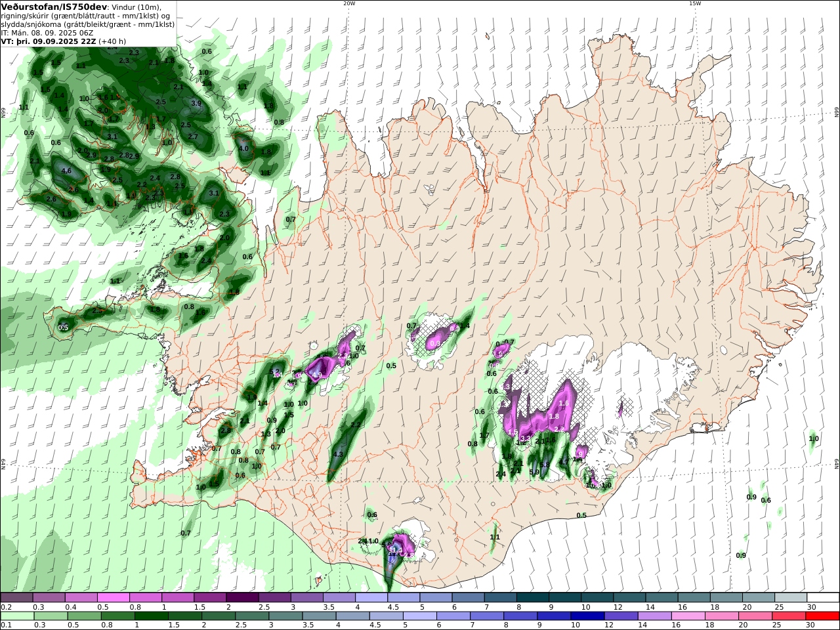Select the light lavender 4 snow legend swatch

[371, 598]
